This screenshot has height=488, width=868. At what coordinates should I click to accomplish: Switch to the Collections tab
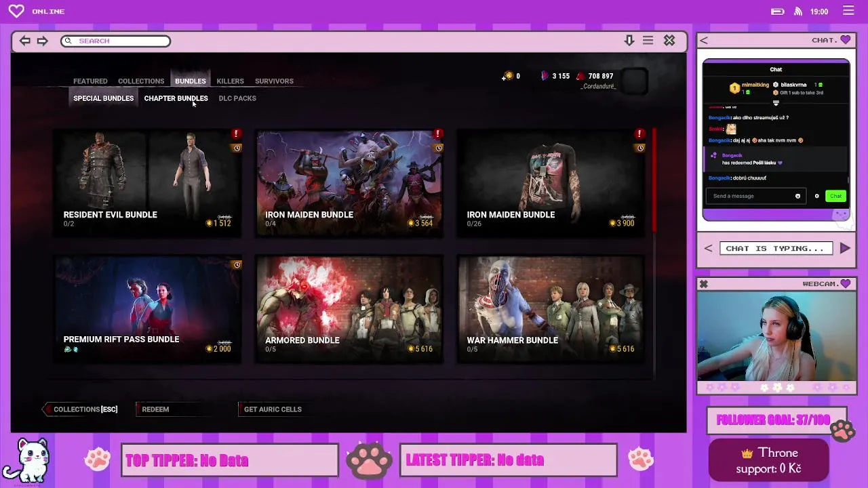pyautogui.click(x=141, y=81)
